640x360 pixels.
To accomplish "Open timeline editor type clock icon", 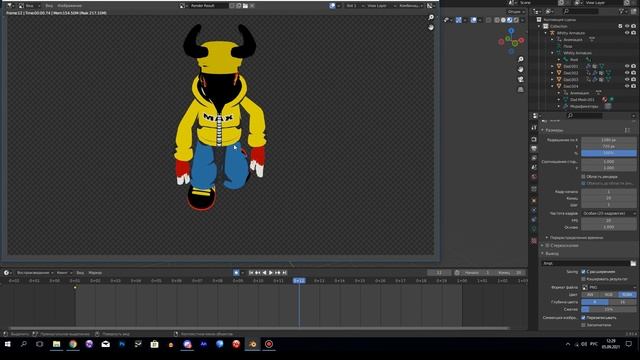I will (7, 273).
